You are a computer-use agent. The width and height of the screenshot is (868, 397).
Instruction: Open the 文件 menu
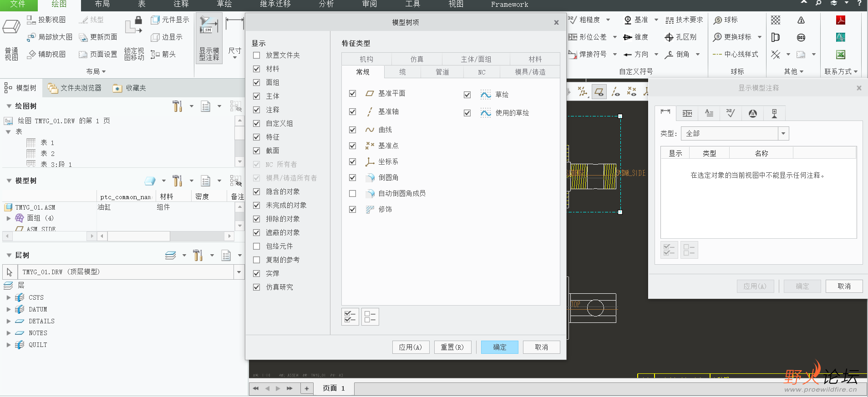coord(18,4)
